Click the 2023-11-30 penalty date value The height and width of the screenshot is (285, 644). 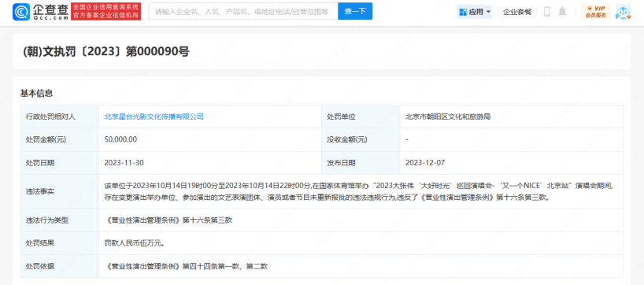(x=124, y=163)
